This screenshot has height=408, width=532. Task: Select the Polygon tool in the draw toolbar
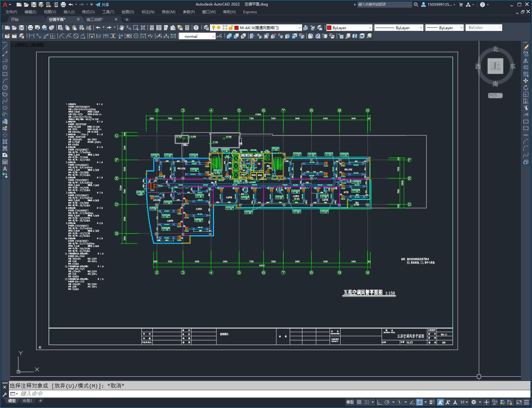(5, 68)
